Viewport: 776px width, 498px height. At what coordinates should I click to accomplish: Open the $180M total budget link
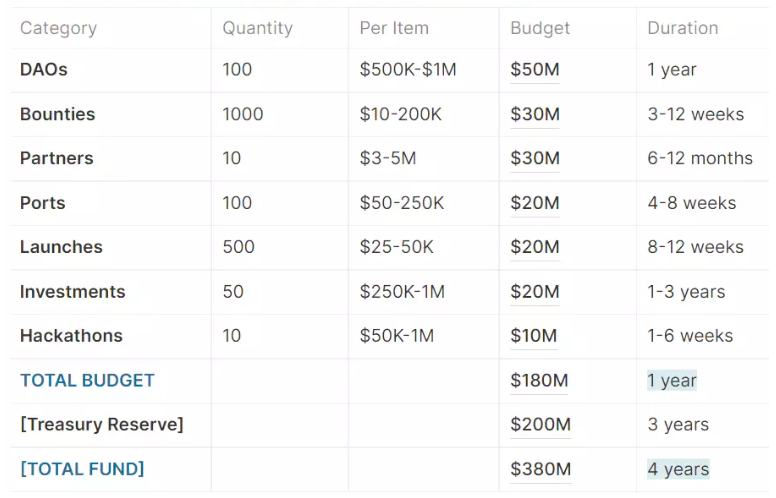539,381
